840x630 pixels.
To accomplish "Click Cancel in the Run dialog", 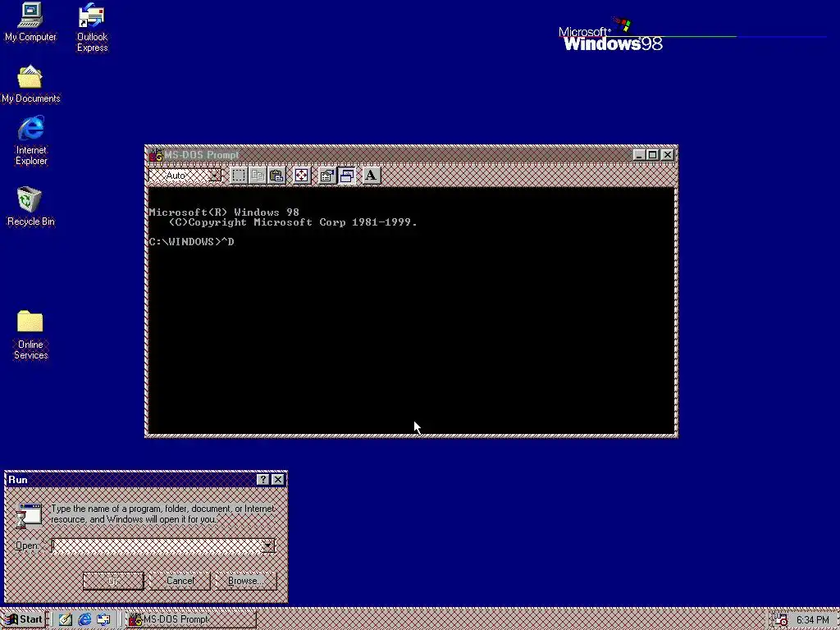I will [180, 581].
